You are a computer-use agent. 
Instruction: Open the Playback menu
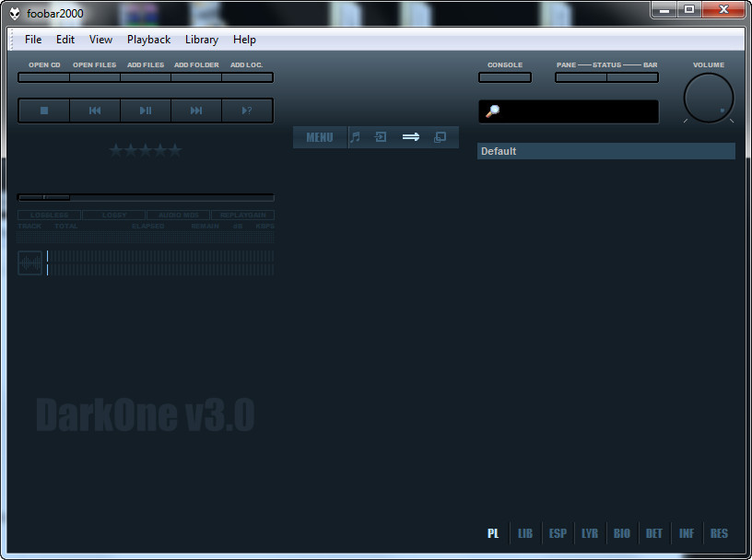tap(148, 40)
